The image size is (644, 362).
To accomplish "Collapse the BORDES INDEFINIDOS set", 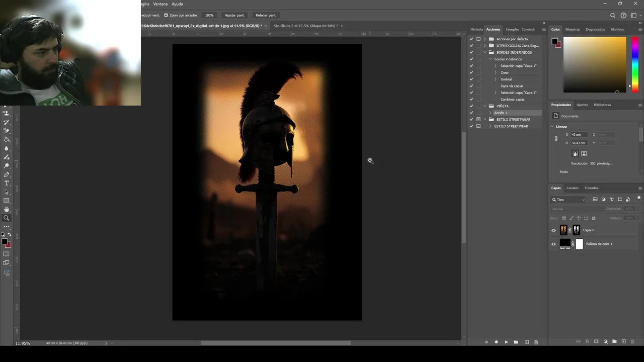I will (x=485, y=52).
